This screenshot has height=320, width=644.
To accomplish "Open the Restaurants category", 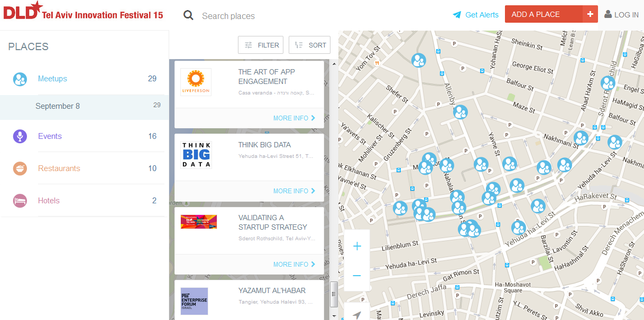I will click(59, 168).
